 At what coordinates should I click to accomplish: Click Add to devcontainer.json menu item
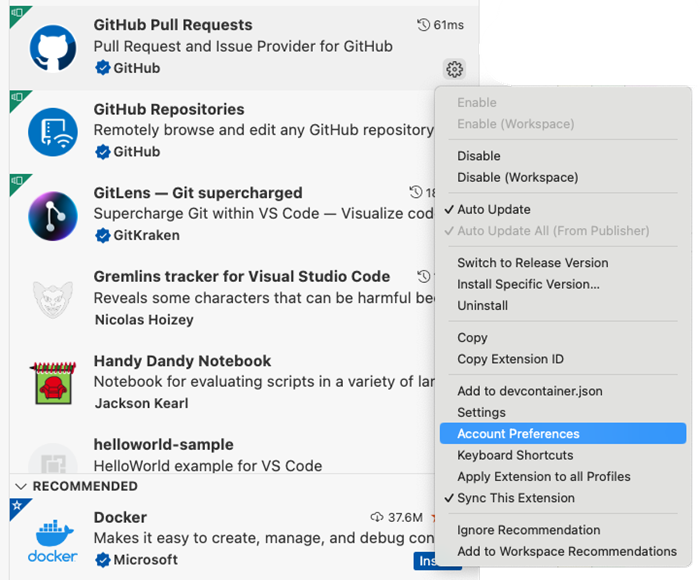(529, 391)
